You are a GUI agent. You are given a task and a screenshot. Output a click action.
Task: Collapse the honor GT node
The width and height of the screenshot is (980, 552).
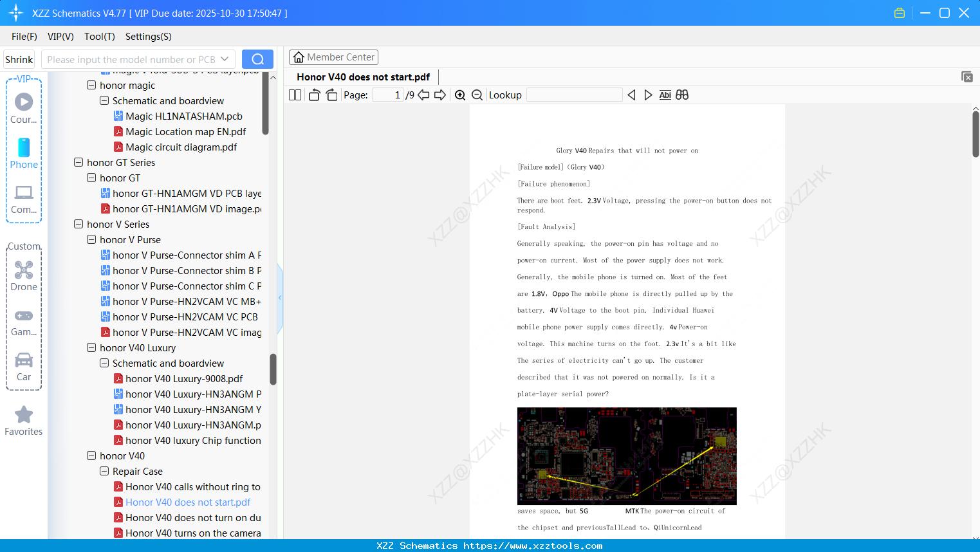[x=91, y=178]
